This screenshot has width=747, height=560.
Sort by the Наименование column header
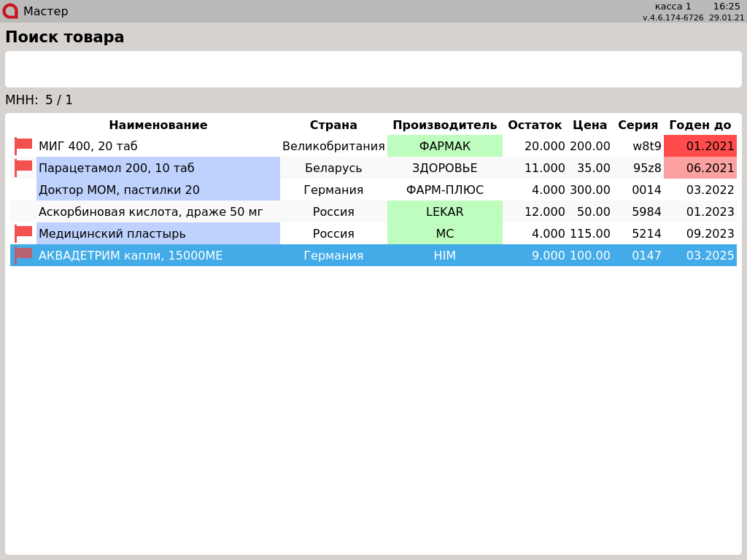click(x=158, y=125)
